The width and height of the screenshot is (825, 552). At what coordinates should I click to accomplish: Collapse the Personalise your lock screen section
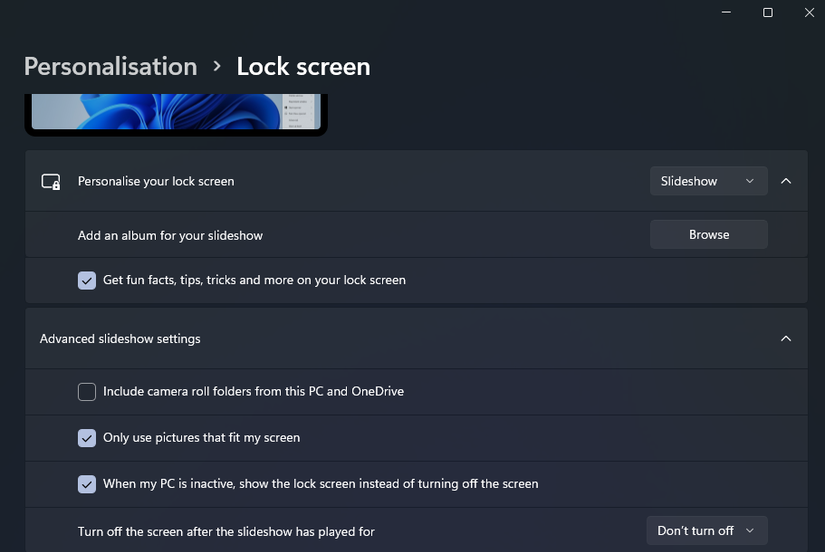tap(786, 181)
